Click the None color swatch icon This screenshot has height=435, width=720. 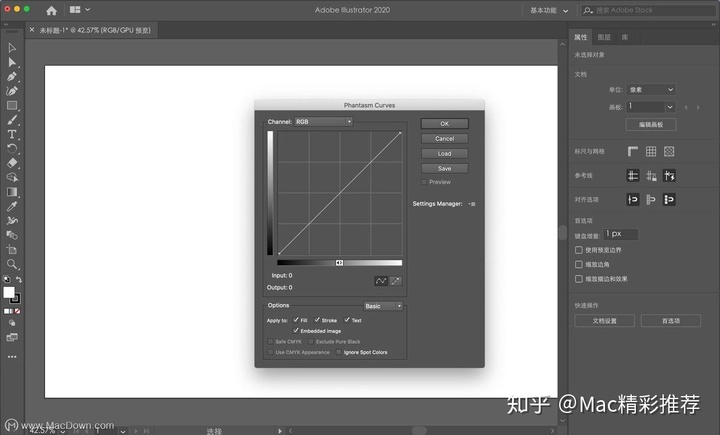(x=17, y=311)
